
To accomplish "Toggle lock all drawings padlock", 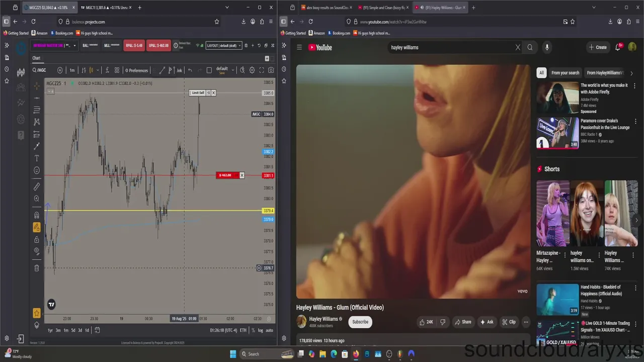I will click(x=37, y=239).
